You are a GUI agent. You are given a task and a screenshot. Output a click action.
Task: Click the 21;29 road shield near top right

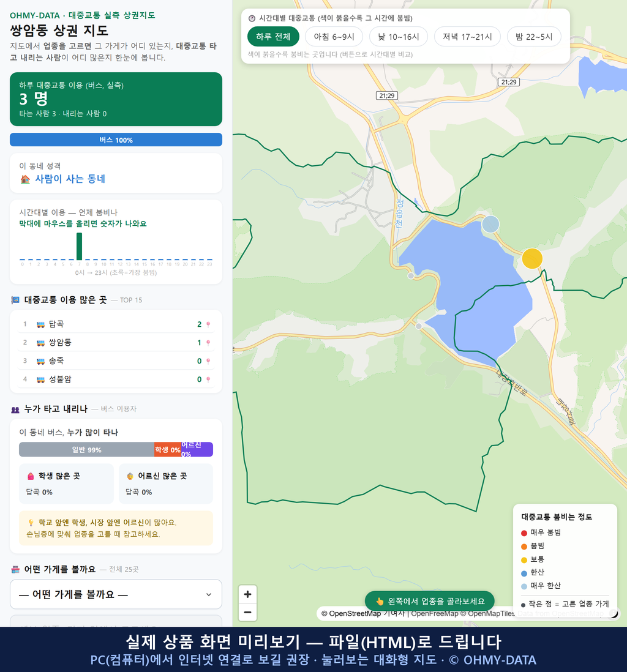[509, 82]
